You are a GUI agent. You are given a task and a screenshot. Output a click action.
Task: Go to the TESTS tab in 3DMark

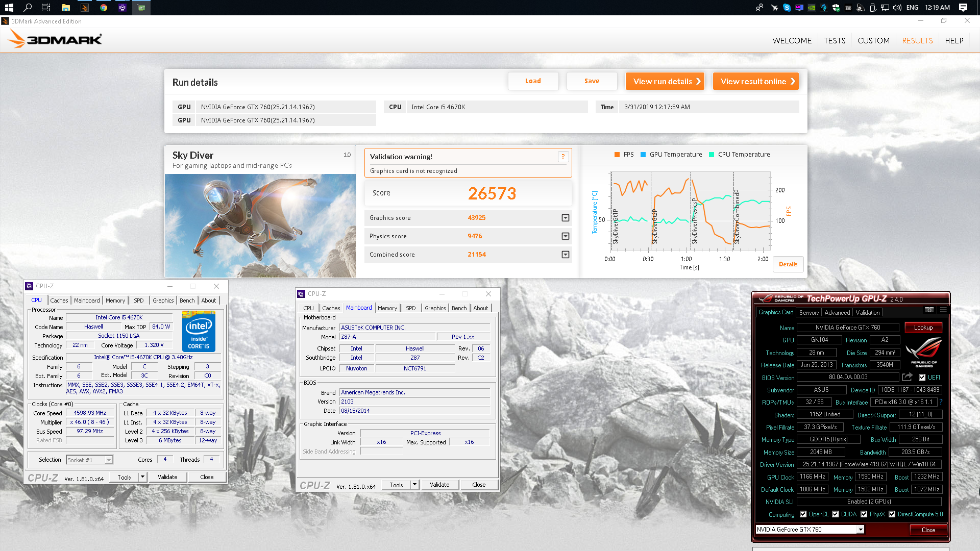835,40
